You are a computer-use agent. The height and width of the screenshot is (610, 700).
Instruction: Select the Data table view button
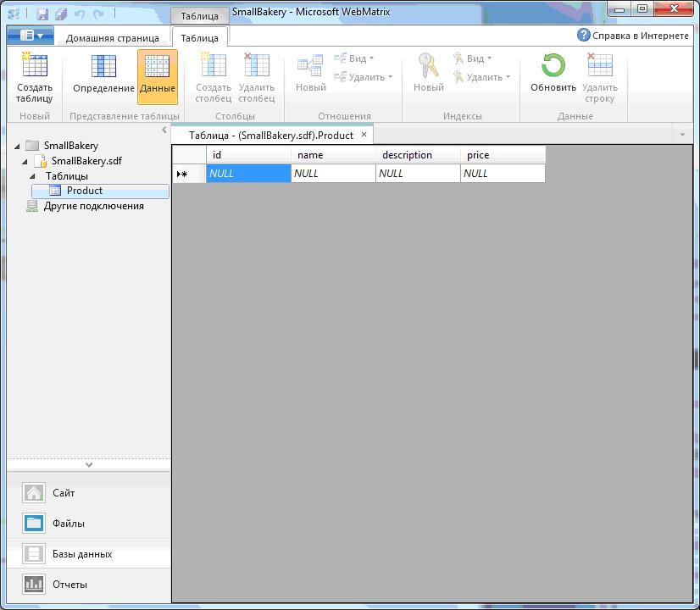(158, 77)
